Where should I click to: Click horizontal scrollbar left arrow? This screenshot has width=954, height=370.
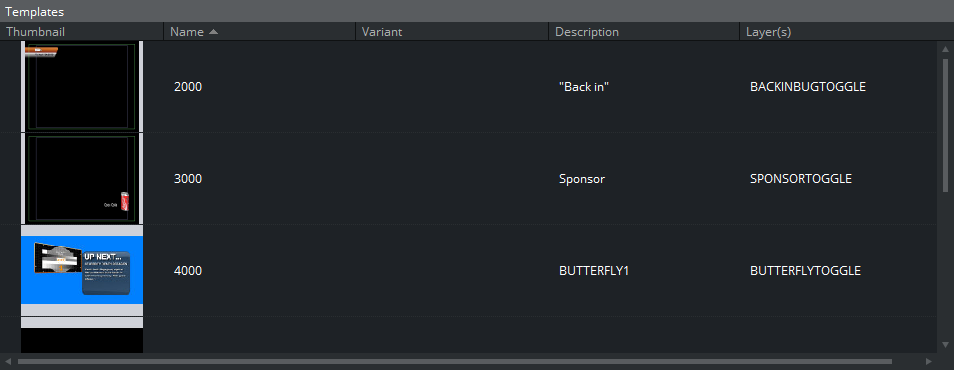click(8, 361)
